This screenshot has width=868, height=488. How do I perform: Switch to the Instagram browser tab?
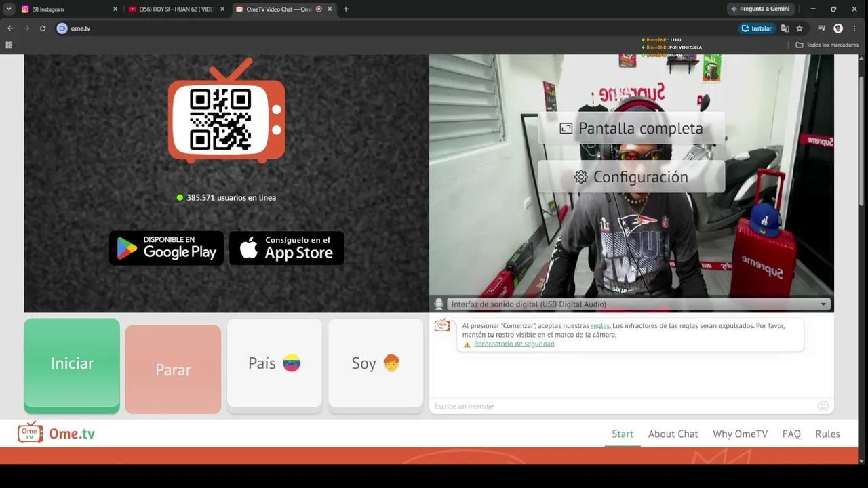pos(68,9)
